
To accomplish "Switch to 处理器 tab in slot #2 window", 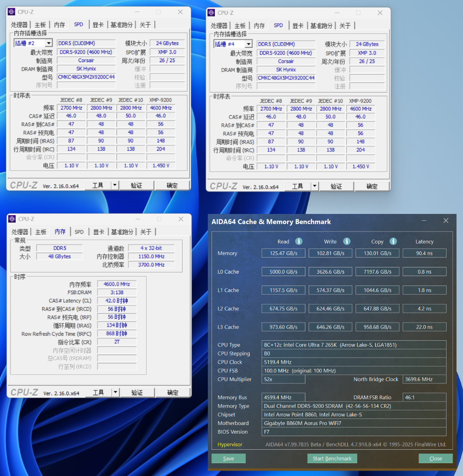I will click(x=19, y=25).
